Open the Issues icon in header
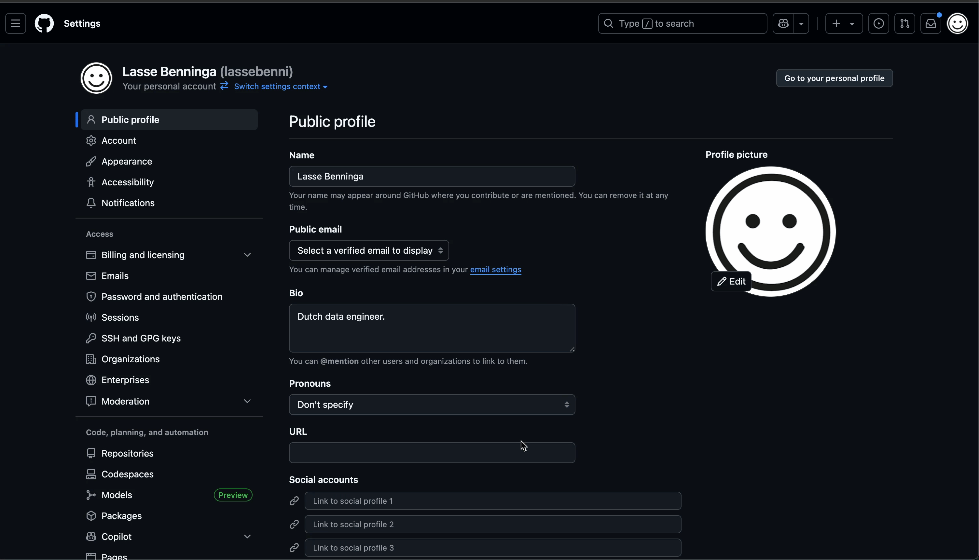 pyautogui.click(x=878, y=23)
